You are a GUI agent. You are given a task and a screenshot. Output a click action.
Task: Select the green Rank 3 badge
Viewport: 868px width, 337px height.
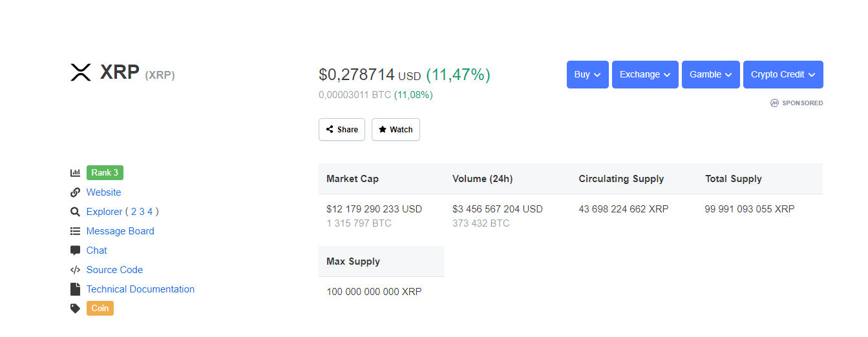click(105, 173)
